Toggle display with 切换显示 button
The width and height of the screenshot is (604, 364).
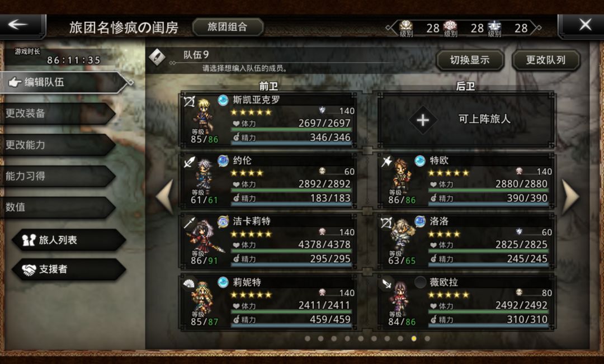coord(470,60)
